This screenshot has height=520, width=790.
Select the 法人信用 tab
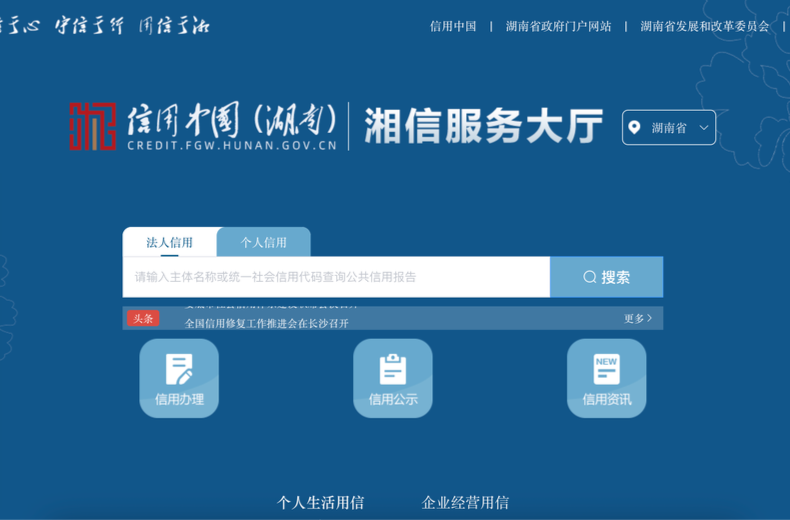click(x=169, y=242)
